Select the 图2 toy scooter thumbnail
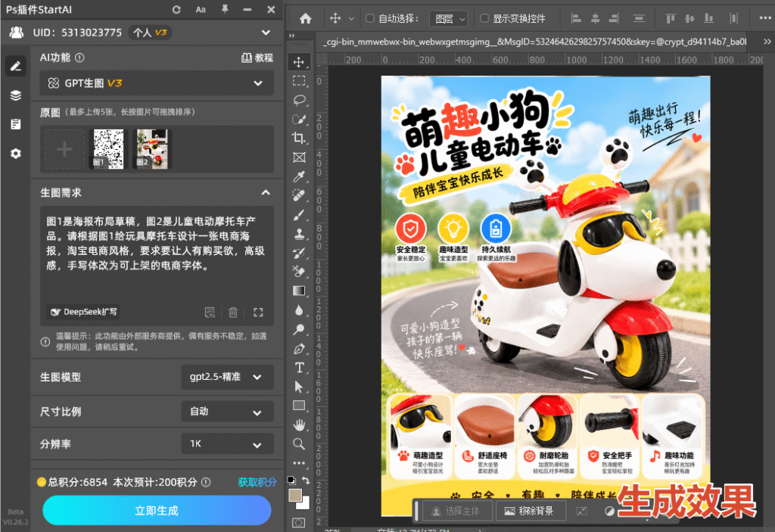 [151, 149]
